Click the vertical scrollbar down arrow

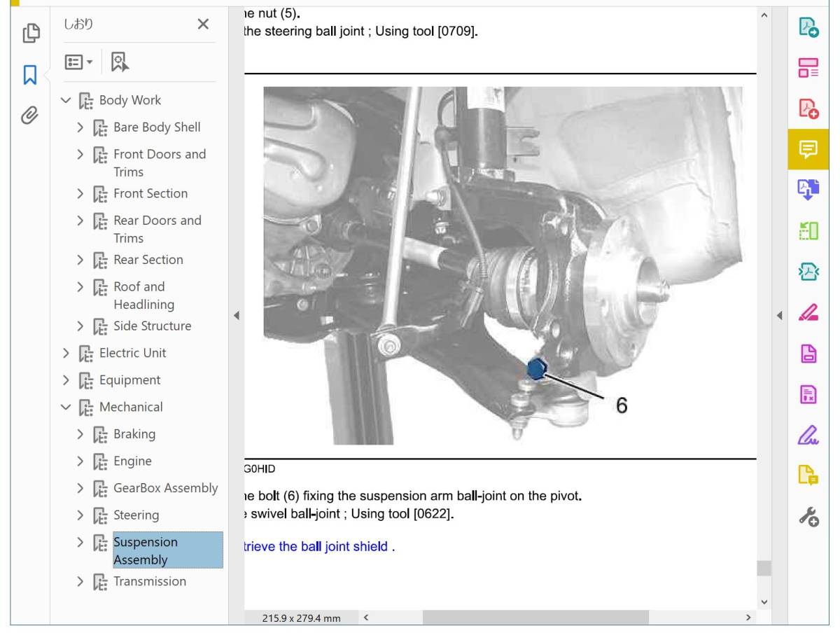tap(764, 601)
